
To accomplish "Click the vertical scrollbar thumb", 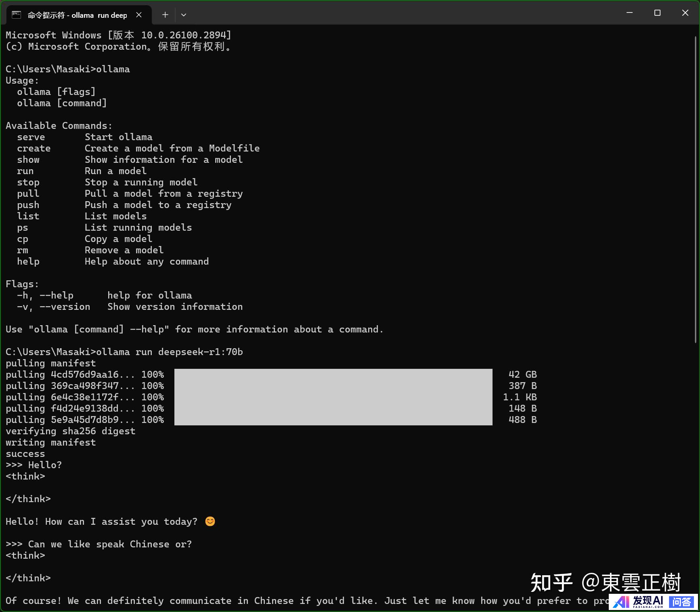I will 696,190.
